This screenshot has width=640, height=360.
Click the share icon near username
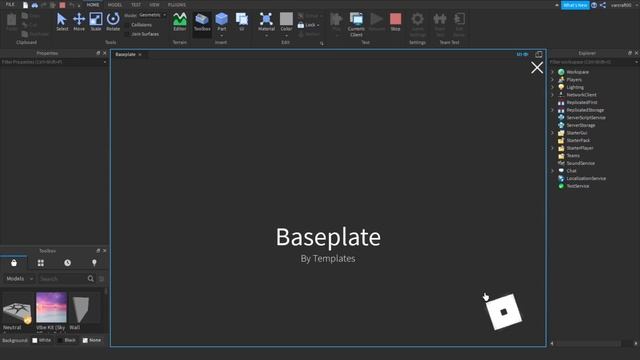click(603, 5)
